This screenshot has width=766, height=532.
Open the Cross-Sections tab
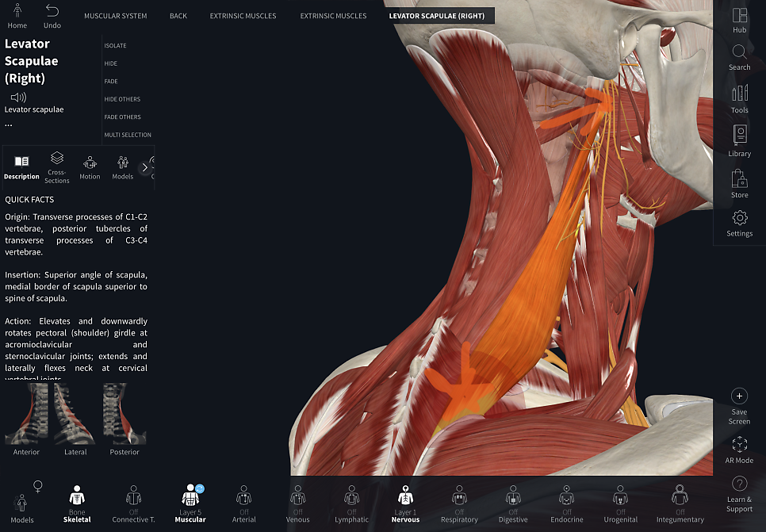point(57,167)
